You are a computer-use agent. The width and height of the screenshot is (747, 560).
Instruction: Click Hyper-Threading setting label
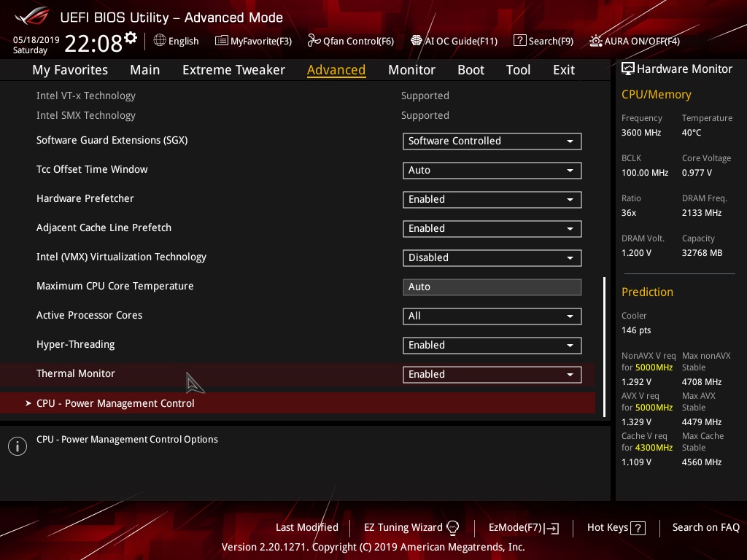tap(75, 344)
